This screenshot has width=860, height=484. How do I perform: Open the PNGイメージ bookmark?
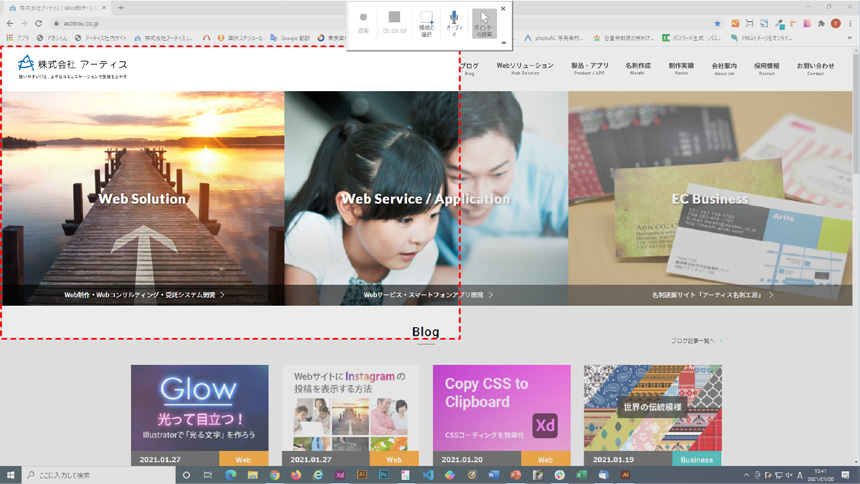click(761, 38)
